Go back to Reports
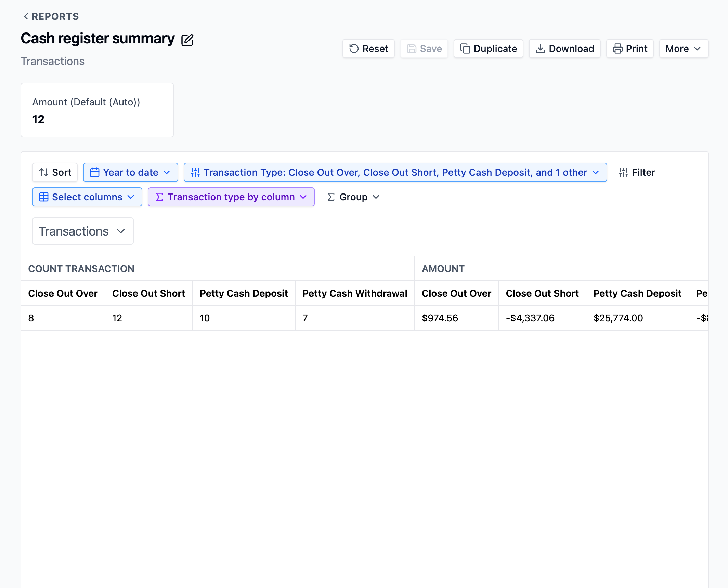 coord(51,16)
